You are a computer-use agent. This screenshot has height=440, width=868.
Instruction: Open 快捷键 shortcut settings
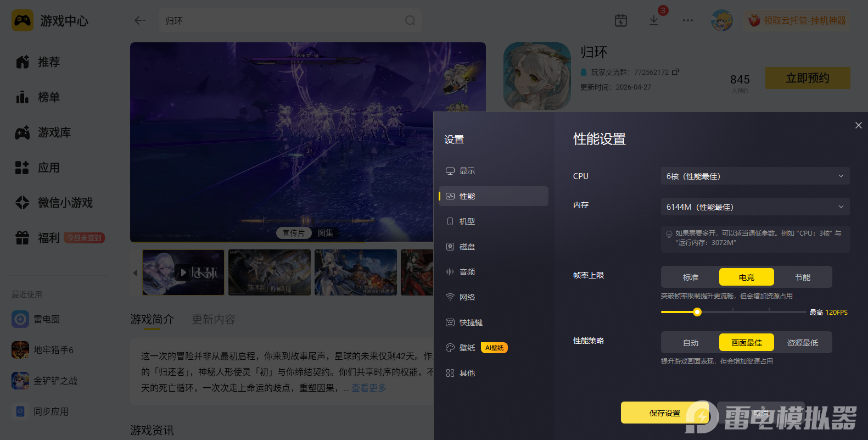[x=494, y=322]
